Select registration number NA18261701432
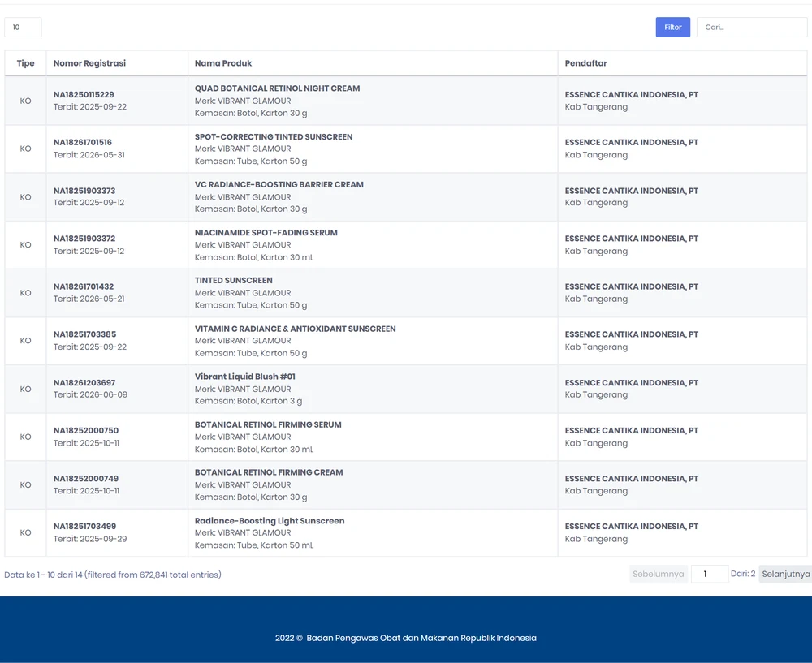The image size is (812, 663). [84, 286]
